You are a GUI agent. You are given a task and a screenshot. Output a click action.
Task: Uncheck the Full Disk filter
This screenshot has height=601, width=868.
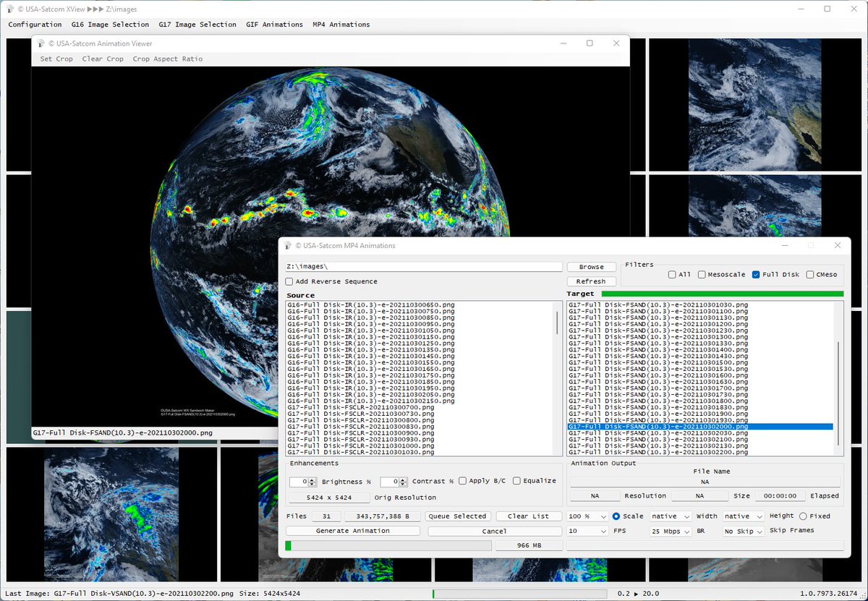(x=756, y=275)
